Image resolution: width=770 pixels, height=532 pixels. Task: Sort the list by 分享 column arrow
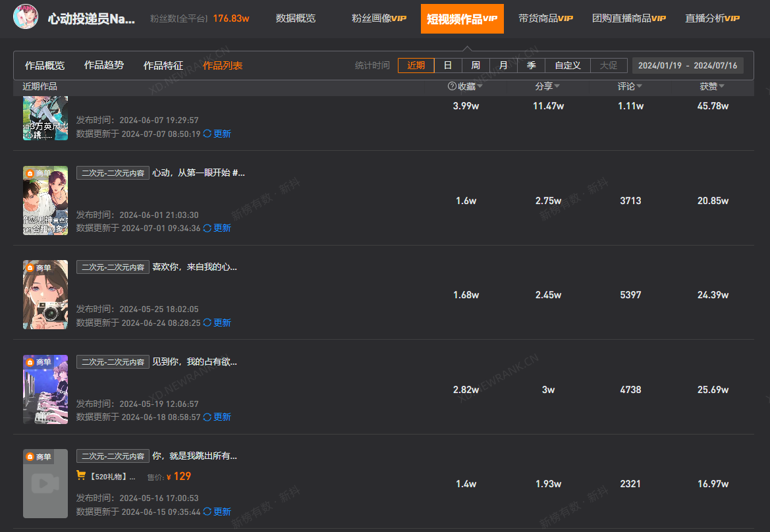[x=557, y=86]
